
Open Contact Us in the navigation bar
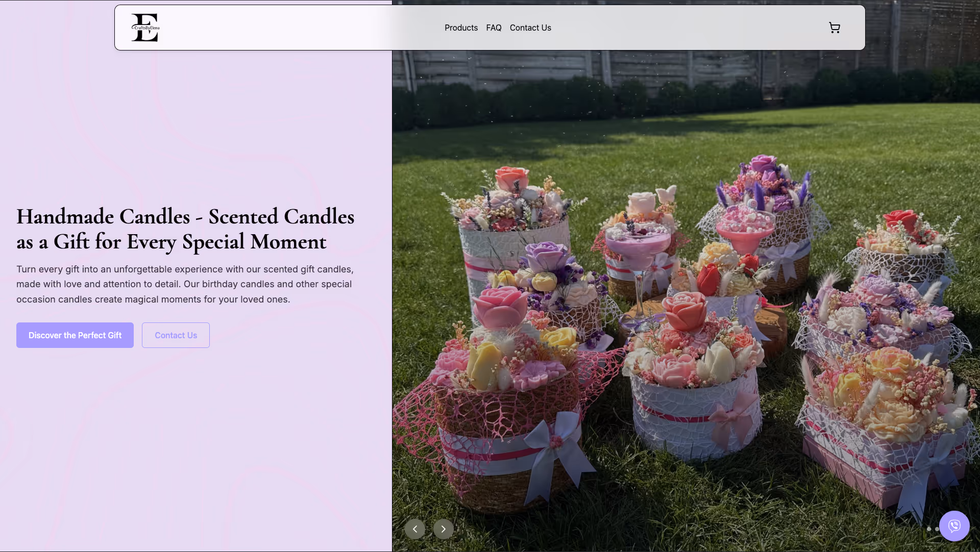530,28
